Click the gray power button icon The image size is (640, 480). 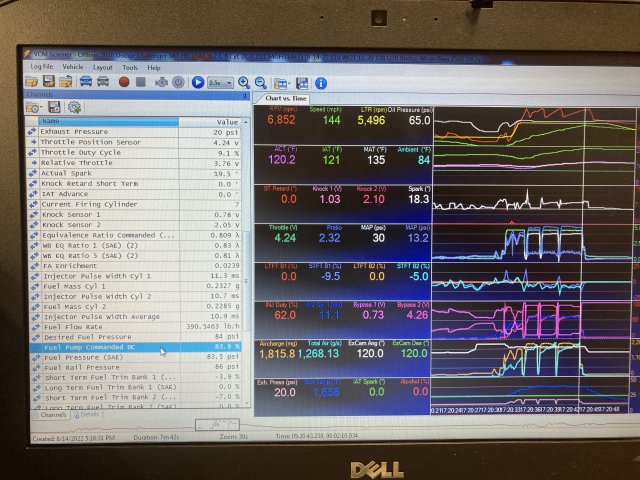click(x=178, y=82)
